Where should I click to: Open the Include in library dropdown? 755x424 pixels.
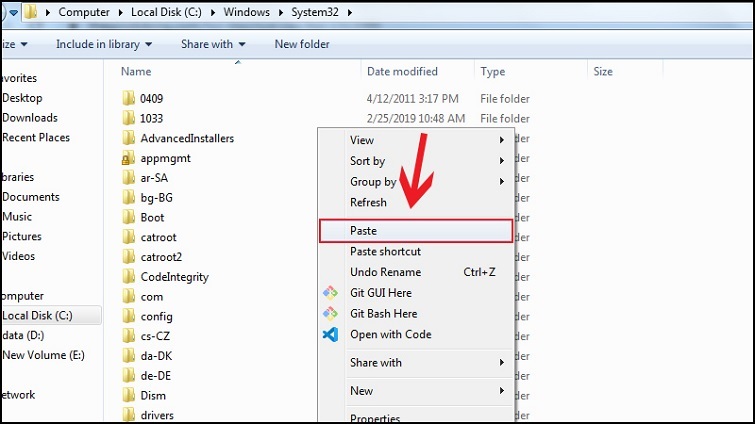(104, 44)
